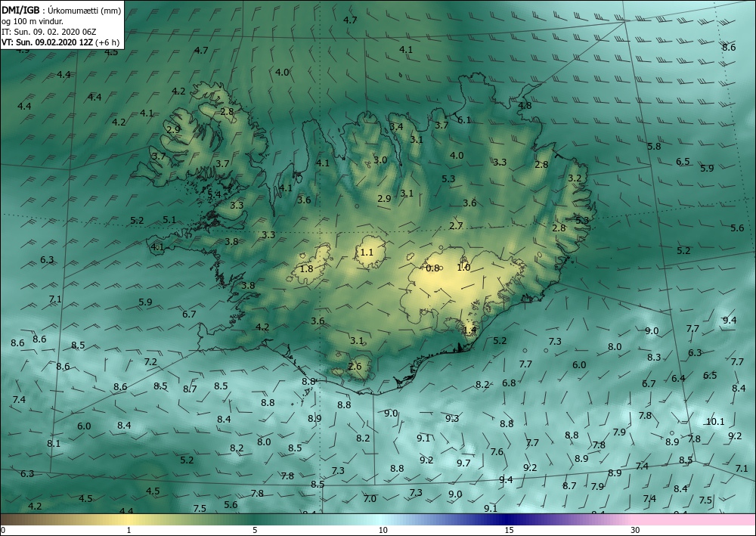Click the '1.4' value near the south-east coast
The image size is (756, 536).
pos(469,330)
